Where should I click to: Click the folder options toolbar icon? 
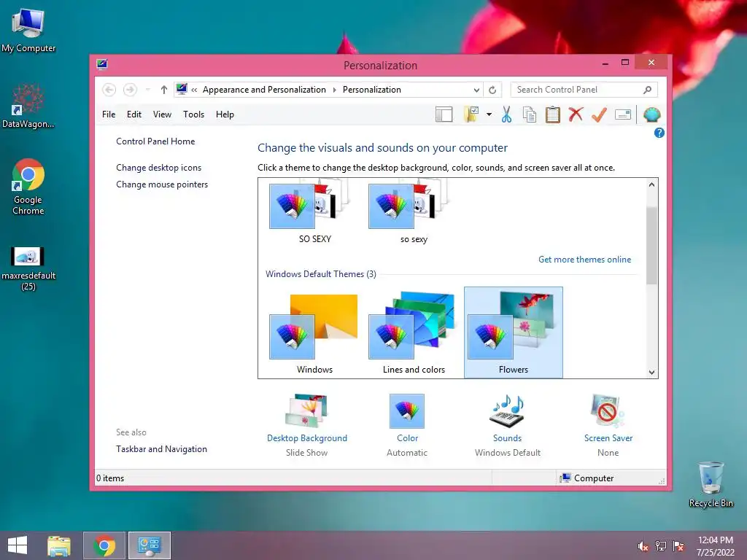[471, 114]
